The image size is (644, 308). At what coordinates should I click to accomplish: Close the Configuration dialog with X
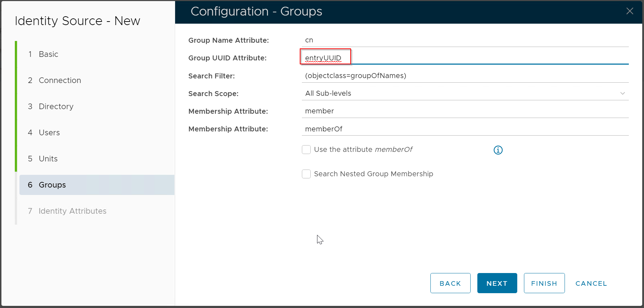tap(630, 11)
